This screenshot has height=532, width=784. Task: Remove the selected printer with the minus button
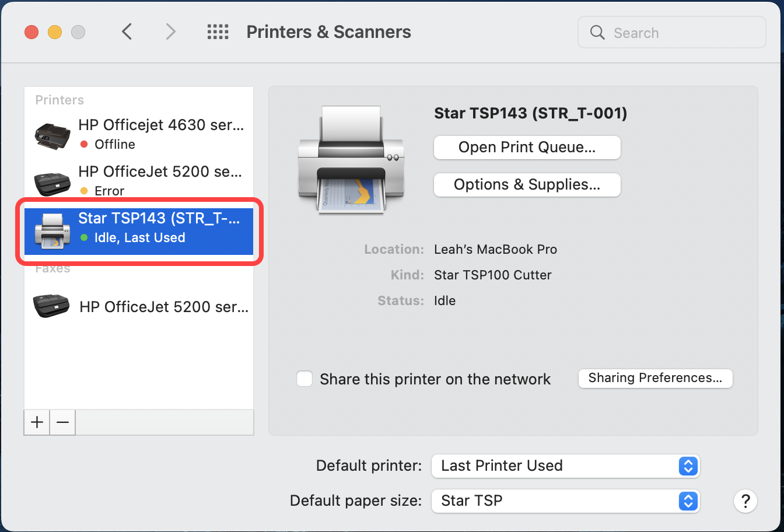[63, 422]
